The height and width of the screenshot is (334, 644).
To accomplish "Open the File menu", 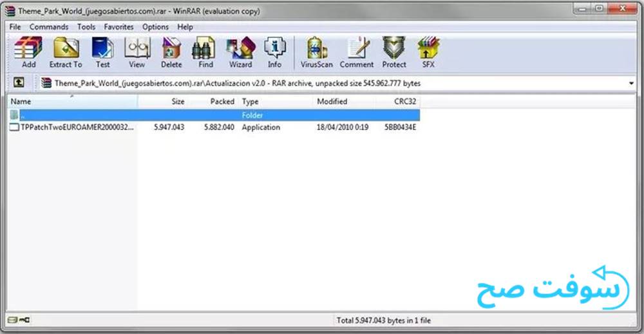I will 15,26.
